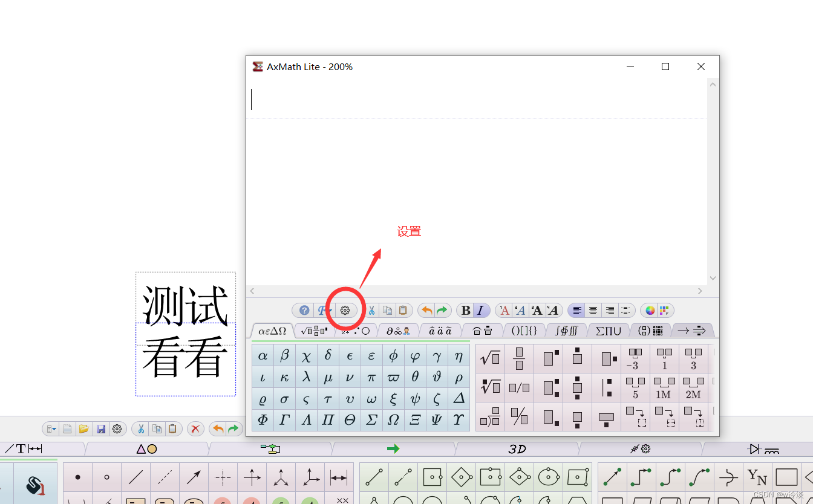
Task: Copy using the AxMath toolbar copy icon
Action: pos(387,311)
